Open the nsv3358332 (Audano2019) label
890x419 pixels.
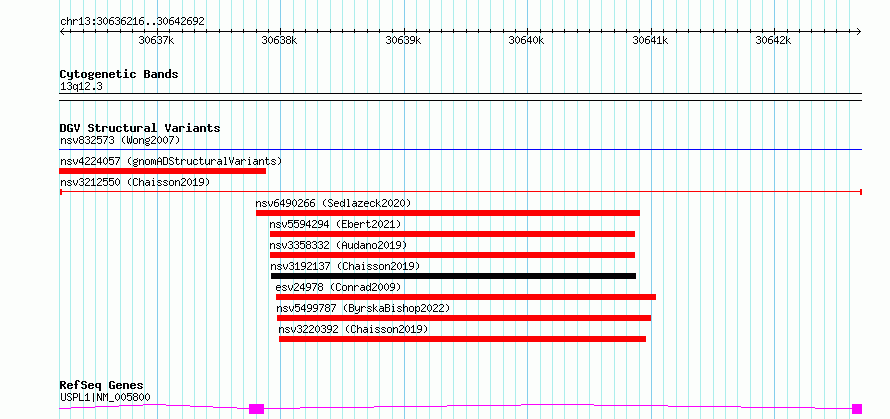338,245
